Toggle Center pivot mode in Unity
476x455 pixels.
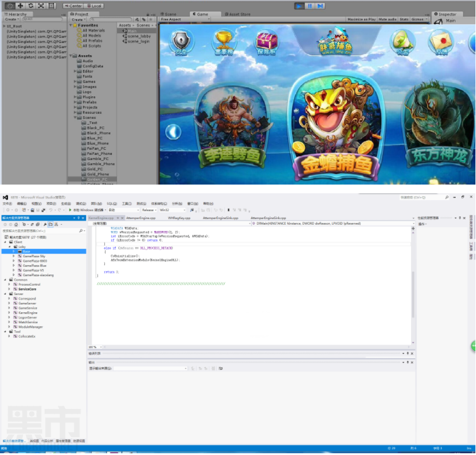coord(73,6)
